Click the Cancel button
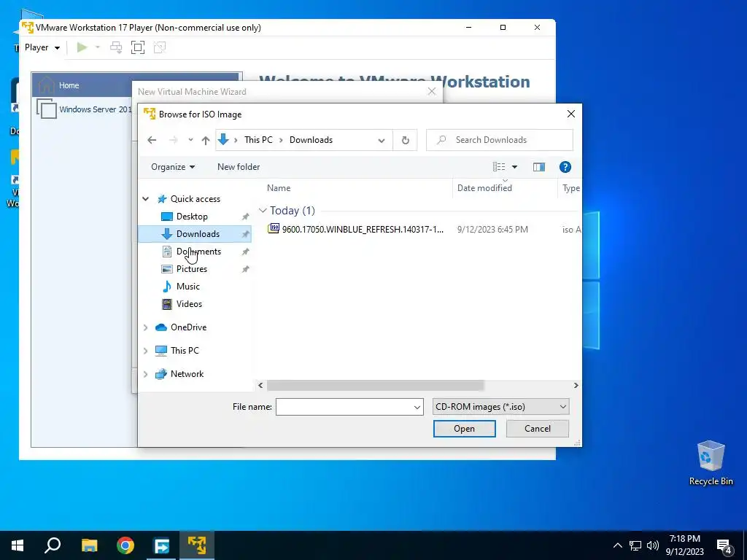747x560 pixels. 538,429
